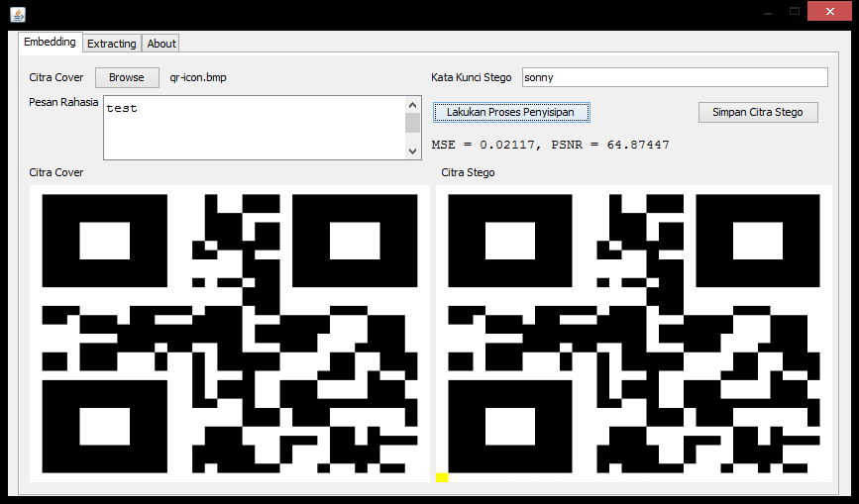Screen dimensions: 859x504
Task: Select the Citra Stego QR image
Action: coord(634,333)
